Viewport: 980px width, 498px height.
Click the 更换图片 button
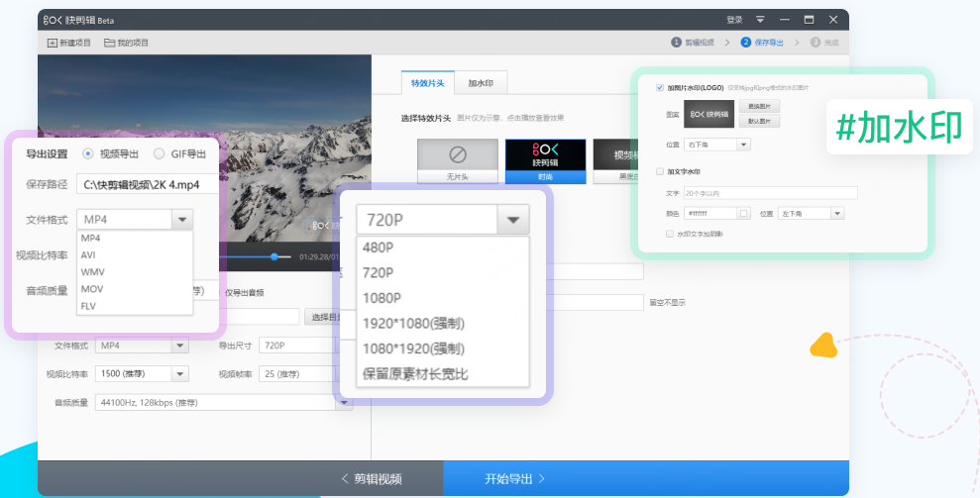pos(759,106)
